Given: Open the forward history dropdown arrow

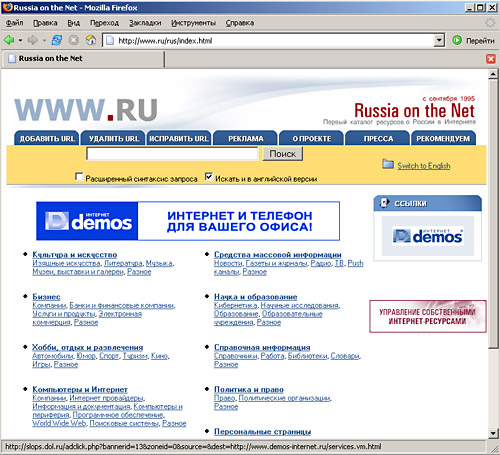Looking at the screenshot, I should pos(44,41).
